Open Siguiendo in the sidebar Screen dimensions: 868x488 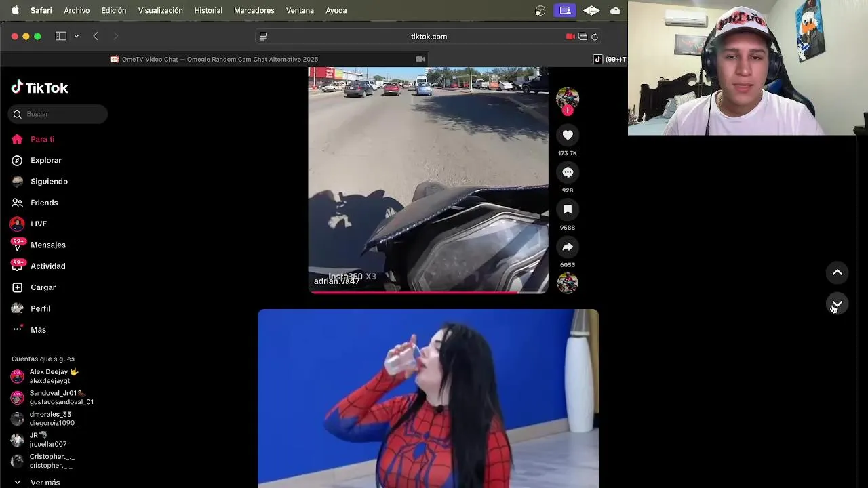click(x=39, y=181)
